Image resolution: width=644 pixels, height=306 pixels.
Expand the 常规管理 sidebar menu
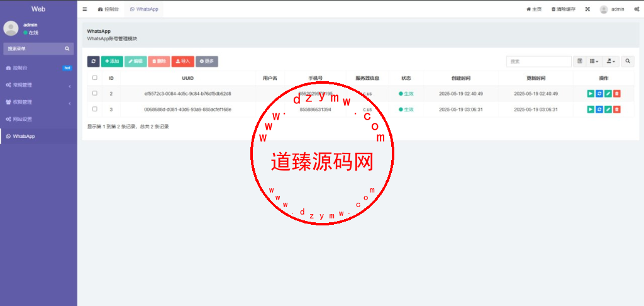coord(38,85)
